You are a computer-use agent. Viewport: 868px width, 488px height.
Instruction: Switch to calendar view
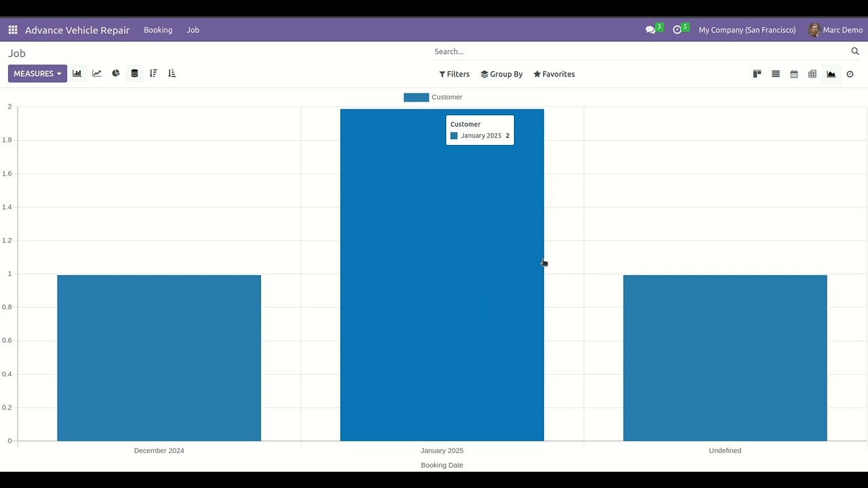(x=794, y=74)
